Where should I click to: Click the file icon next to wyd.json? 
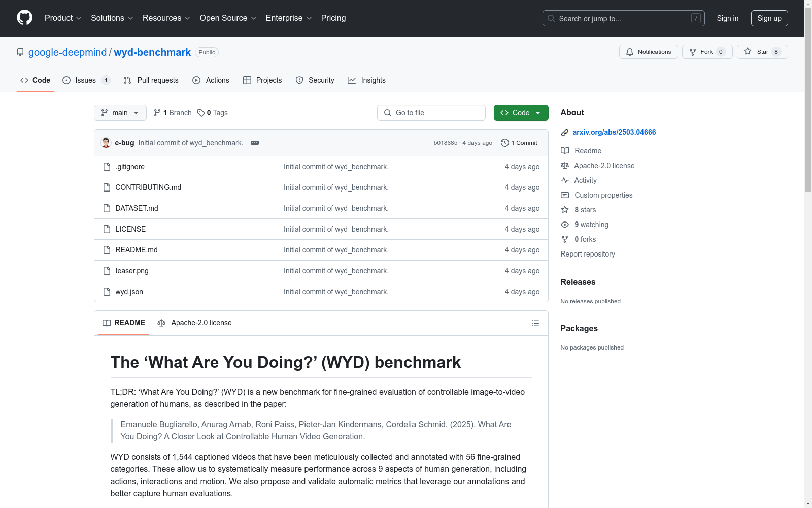(x=107, y=292)
